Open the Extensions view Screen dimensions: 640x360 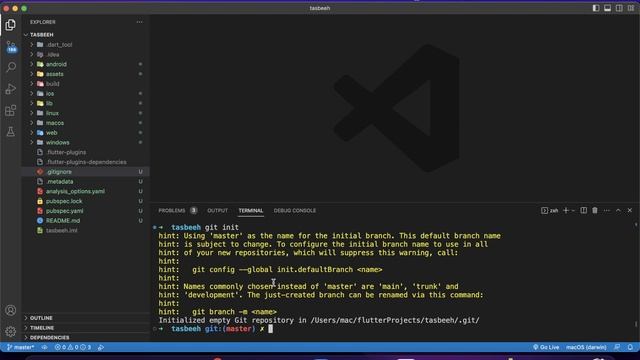(x=11, y=110)
